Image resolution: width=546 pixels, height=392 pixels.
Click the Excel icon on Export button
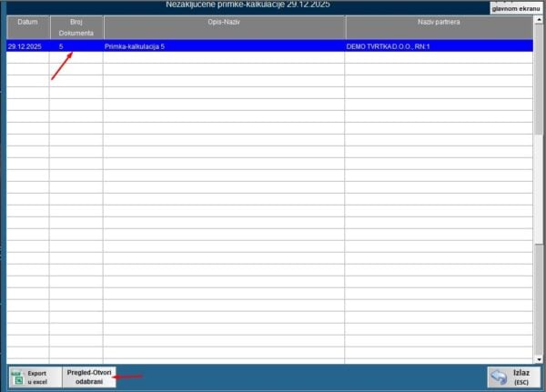click(17, 377)
